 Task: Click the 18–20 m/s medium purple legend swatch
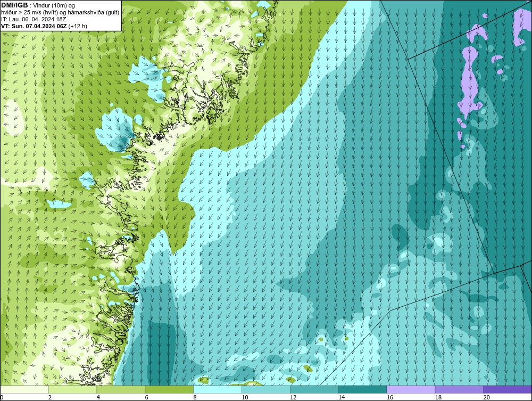(x=460, y=389)
